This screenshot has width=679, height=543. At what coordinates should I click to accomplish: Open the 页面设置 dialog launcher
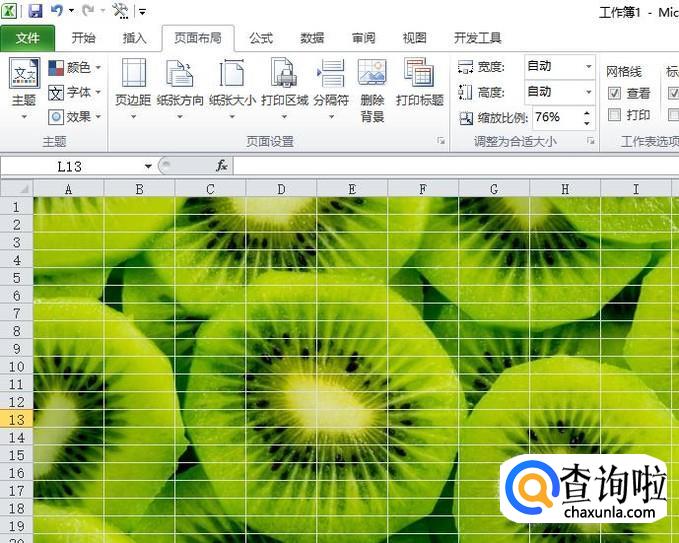[x=441, y=141]
